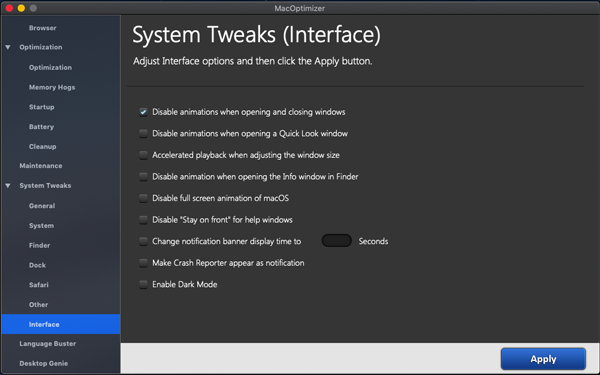Open Other tweaks in sidebar

pyautogui.click(x=38, y=305)
